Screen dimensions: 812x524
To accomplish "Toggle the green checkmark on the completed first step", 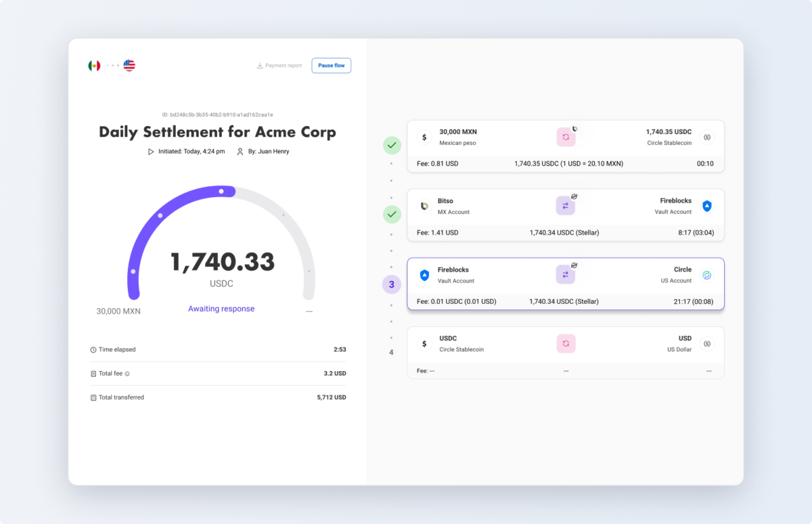I will (392, 145).
